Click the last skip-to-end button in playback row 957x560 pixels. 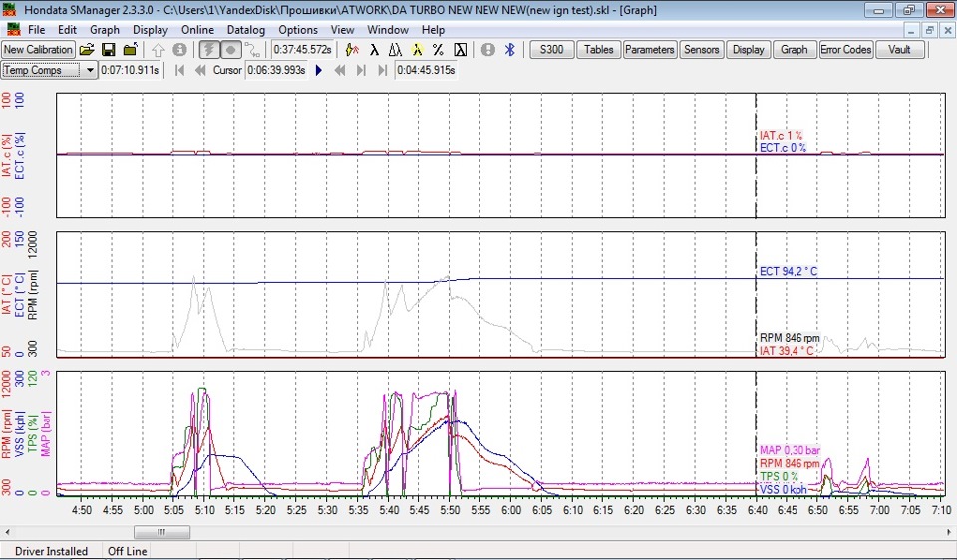point(383,70)
